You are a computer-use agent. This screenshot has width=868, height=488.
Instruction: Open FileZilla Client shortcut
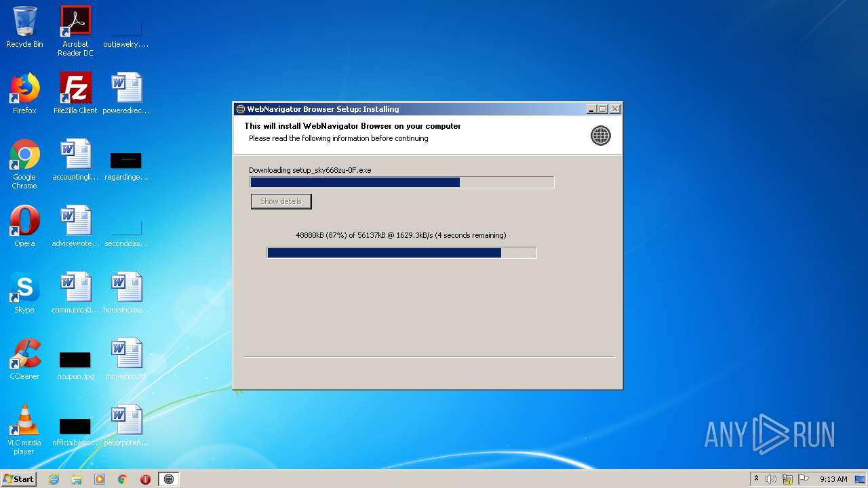click(75, 94)
